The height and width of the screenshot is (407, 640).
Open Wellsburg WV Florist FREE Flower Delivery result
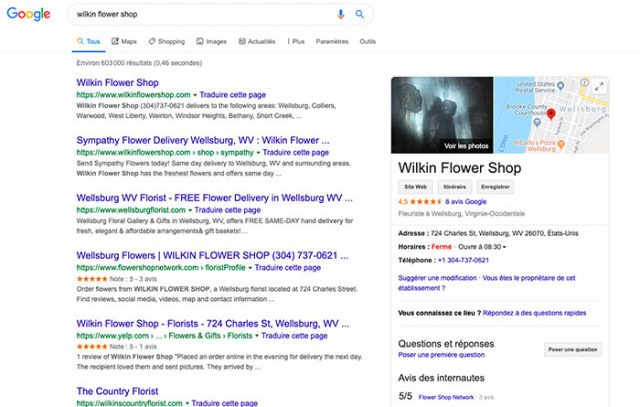pos(214,198)
